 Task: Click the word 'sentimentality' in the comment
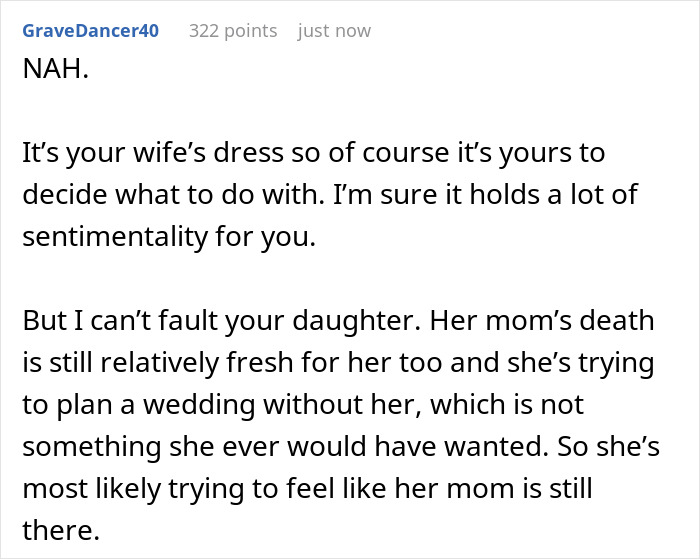point(115,237)
